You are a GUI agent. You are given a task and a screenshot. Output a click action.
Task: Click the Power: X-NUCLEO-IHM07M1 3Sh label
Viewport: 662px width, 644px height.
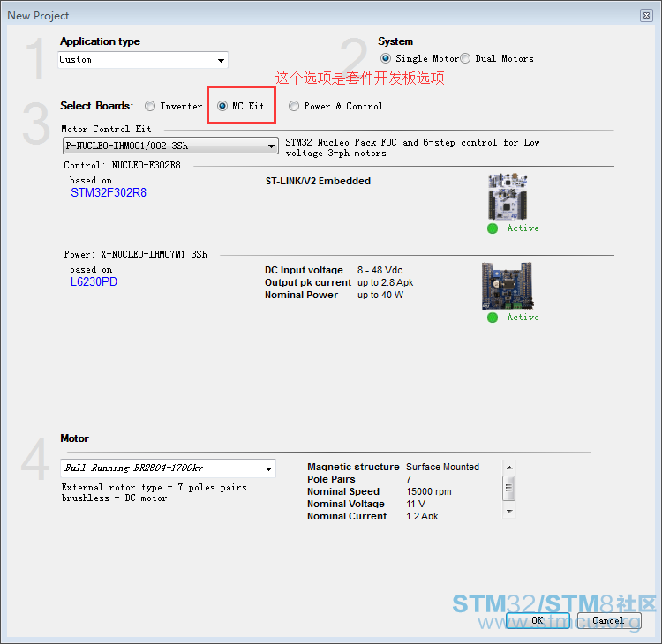[x=136, y=254]
